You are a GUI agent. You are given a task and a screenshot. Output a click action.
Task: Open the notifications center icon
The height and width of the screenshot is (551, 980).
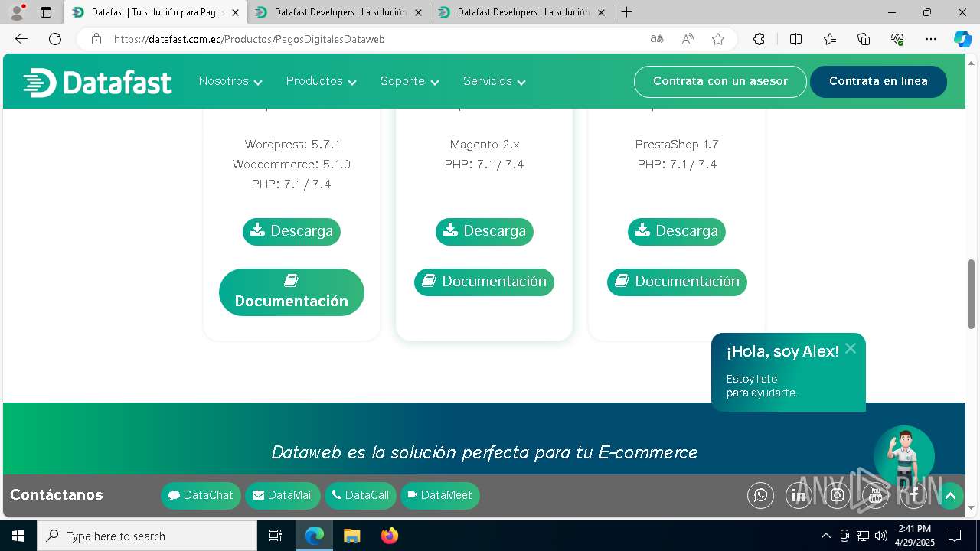[x=955, y=536]
